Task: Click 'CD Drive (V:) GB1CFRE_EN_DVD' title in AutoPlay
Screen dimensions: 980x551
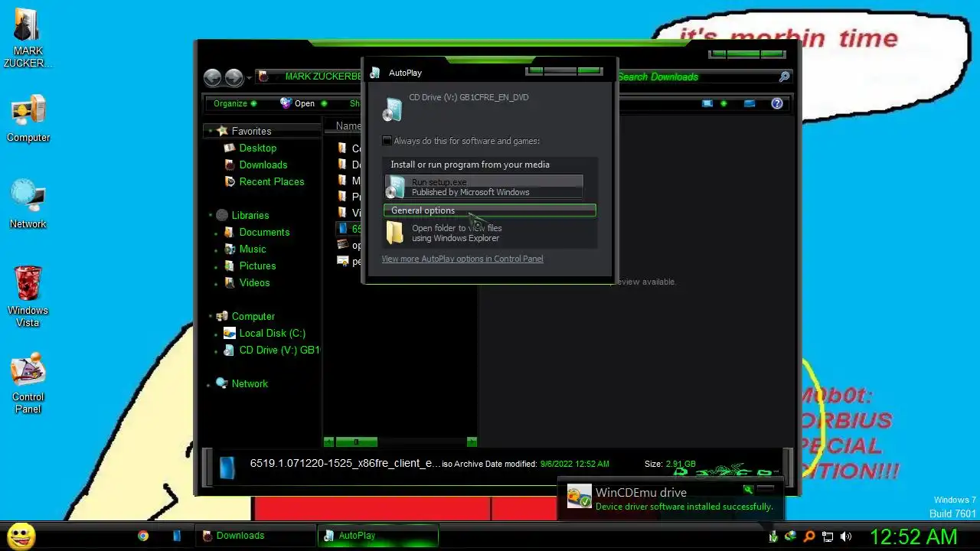Action: click(469, 97)
